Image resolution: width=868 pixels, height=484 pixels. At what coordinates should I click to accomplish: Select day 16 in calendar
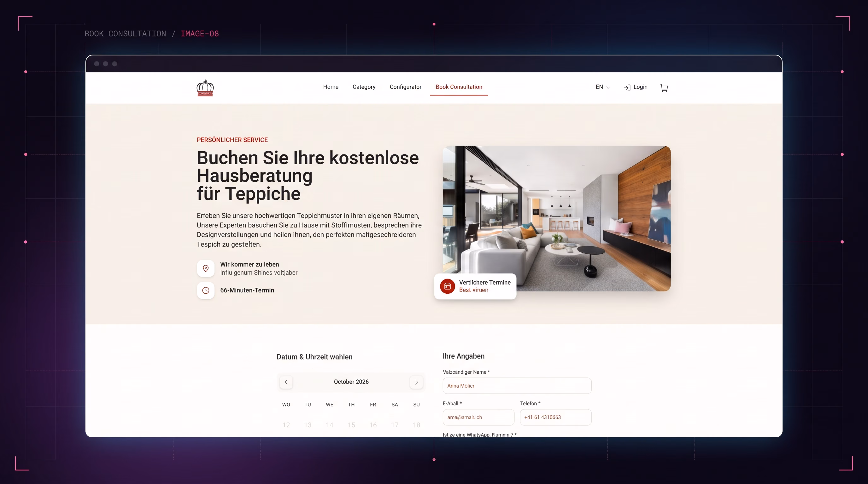(373, 425)
